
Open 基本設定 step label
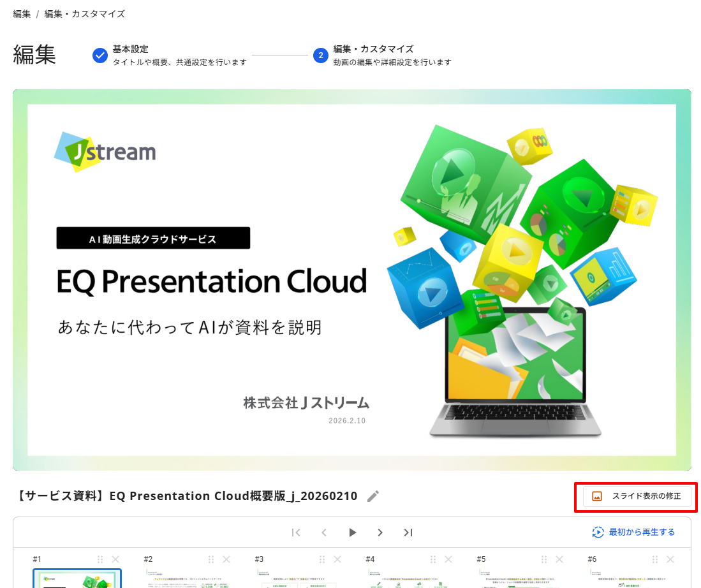(x=130, y=48)
